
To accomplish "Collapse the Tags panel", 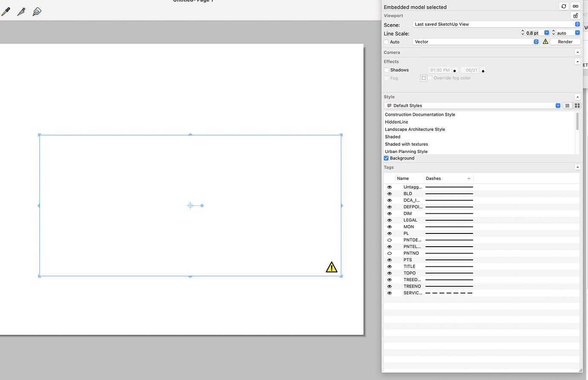I will (577, 167).
